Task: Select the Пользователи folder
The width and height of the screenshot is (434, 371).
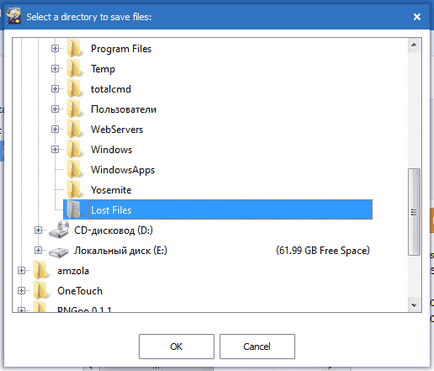Action: pyautogui.click(x=124, y=109)
